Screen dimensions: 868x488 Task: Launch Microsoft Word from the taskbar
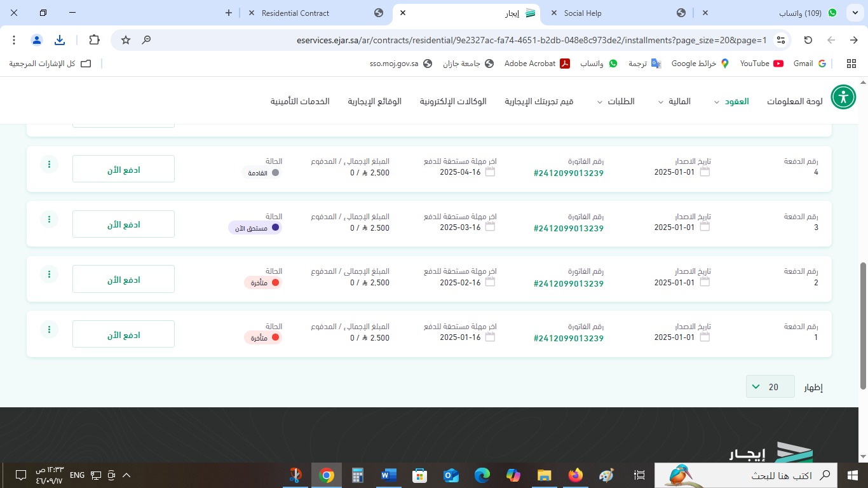pos(388,475)
